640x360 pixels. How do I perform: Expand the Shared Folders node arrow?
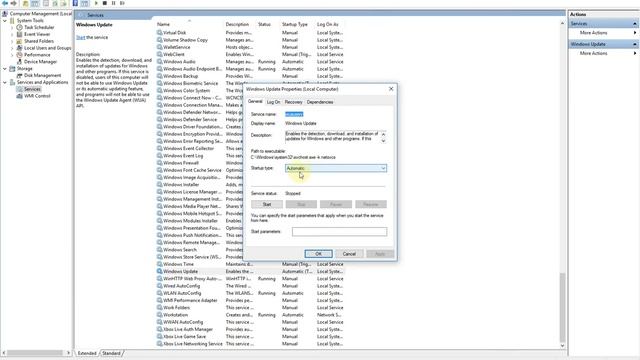click(12, 41)
